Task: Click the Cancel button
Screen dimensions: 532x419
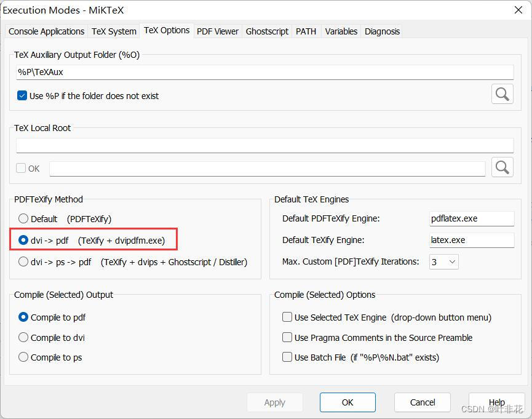Action: point(422,402)
